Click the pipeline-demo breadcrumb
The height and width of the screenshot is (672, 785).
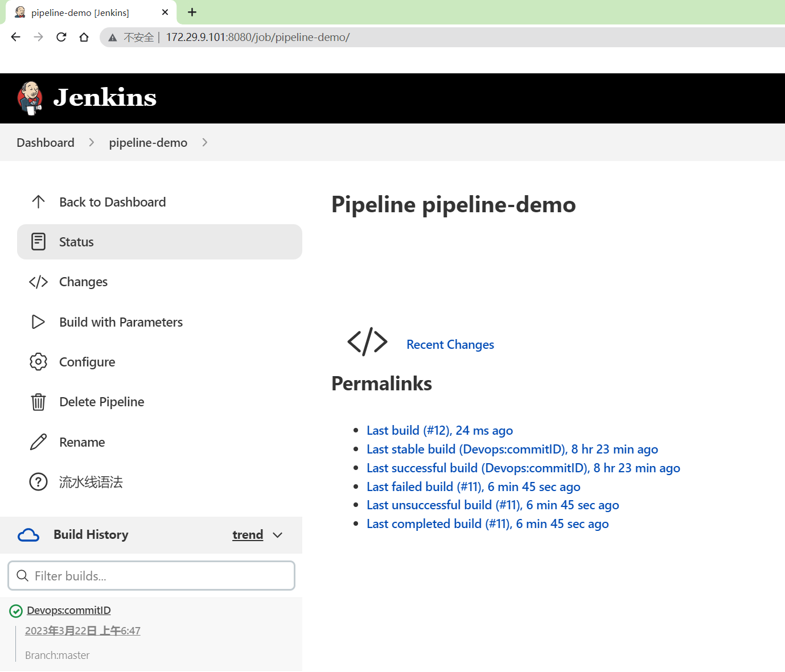point(148,142)
